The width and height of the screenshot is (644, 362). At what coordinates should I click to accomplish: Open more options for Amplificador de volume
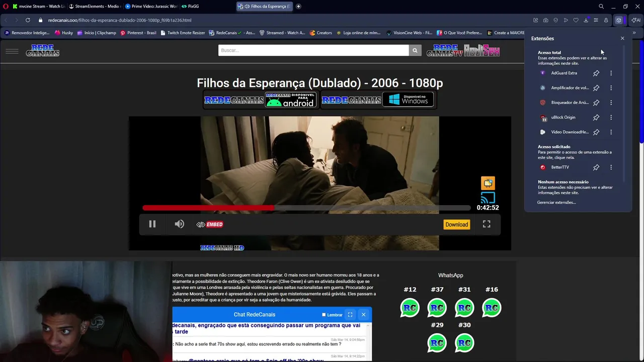click(611, 88)
